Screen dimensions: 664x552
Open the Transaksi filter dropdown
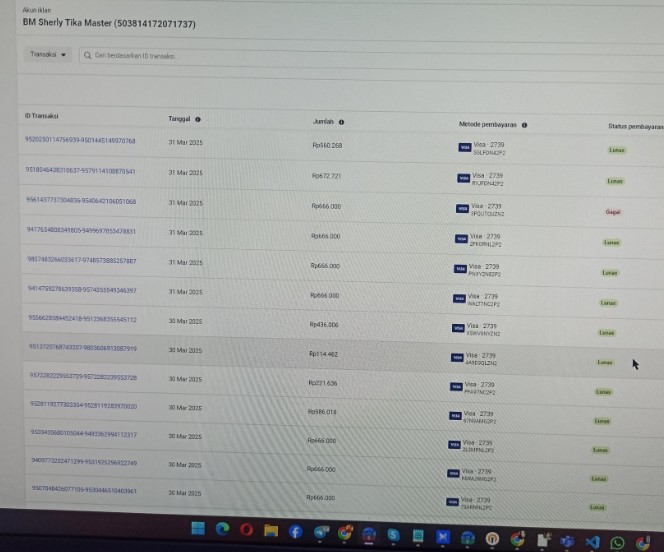pos(49,55)
